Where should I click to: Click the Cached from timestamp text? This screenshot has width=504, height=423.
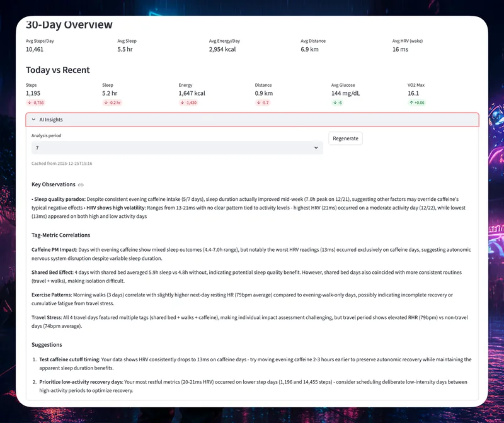[62, 164]
